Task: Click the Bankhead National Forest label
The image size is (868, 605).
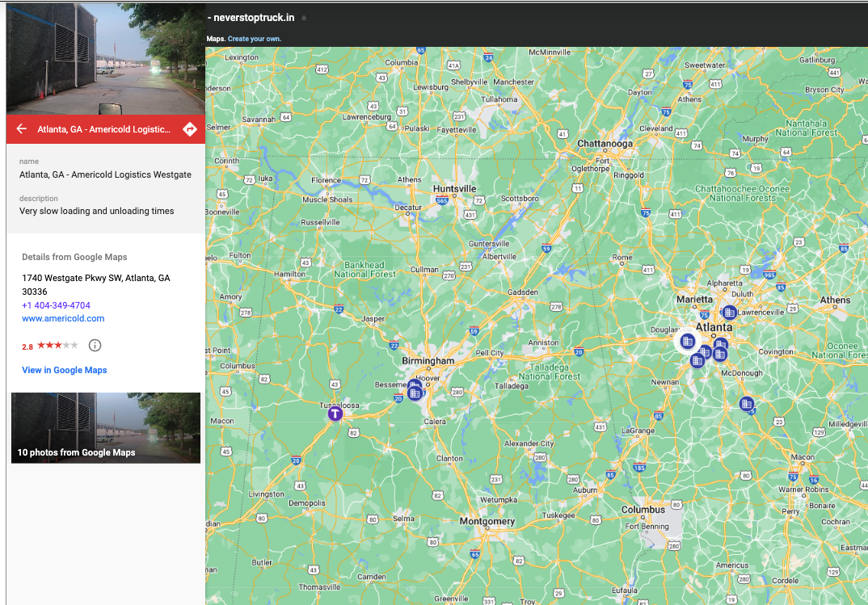Action: point(364,269)
